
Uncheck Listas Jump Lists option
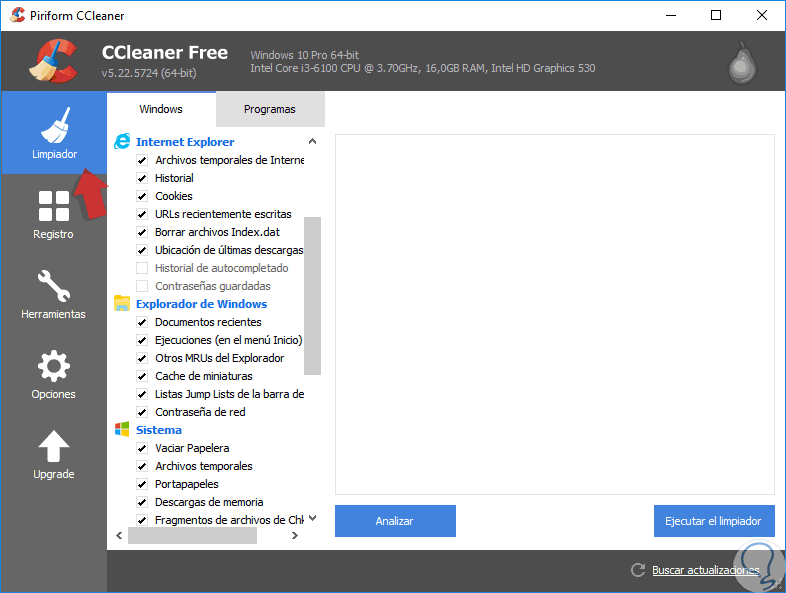pyautogui.click(x=142, y=394)
